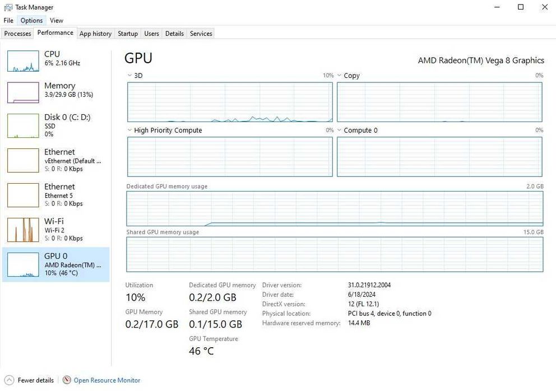Collapse view with Fewer details chevron
Screen dimensions: 556x392
pyautogui.click(x=9, y=380)
